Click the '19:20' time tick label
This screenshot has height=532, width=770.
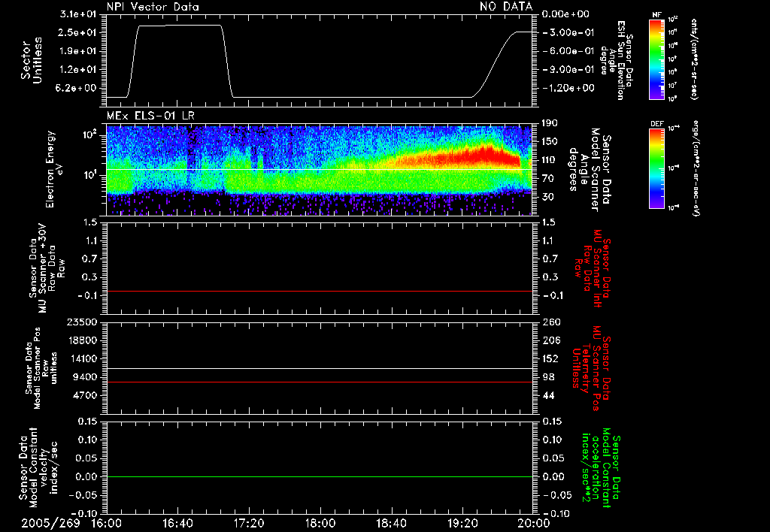click(462, 523)
